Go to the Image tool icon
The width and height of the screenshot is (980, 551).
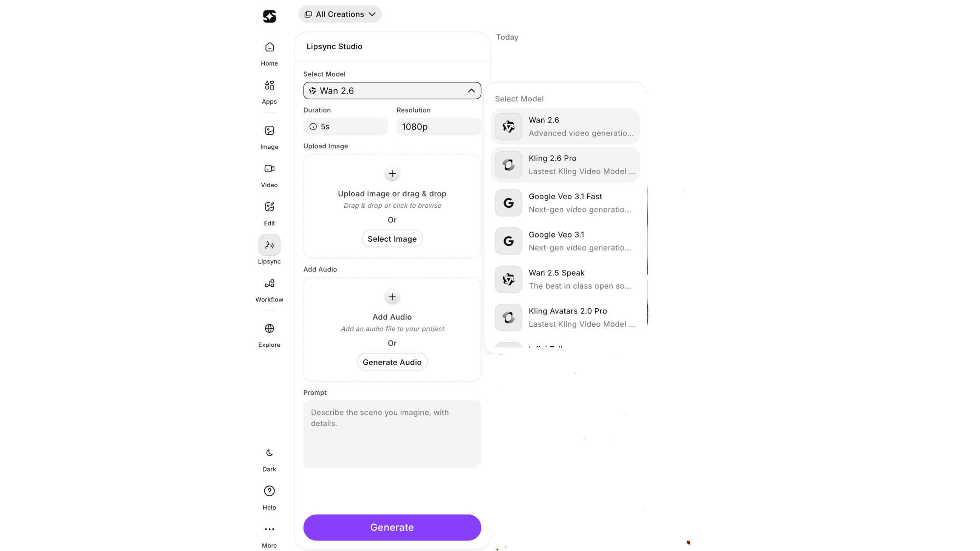point(269,131)
